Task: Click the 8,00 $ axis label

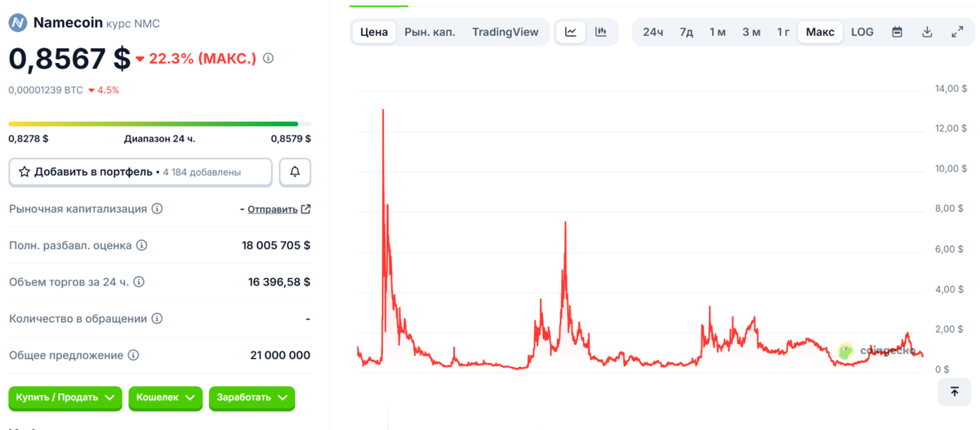Action: (x=951, y=208)
